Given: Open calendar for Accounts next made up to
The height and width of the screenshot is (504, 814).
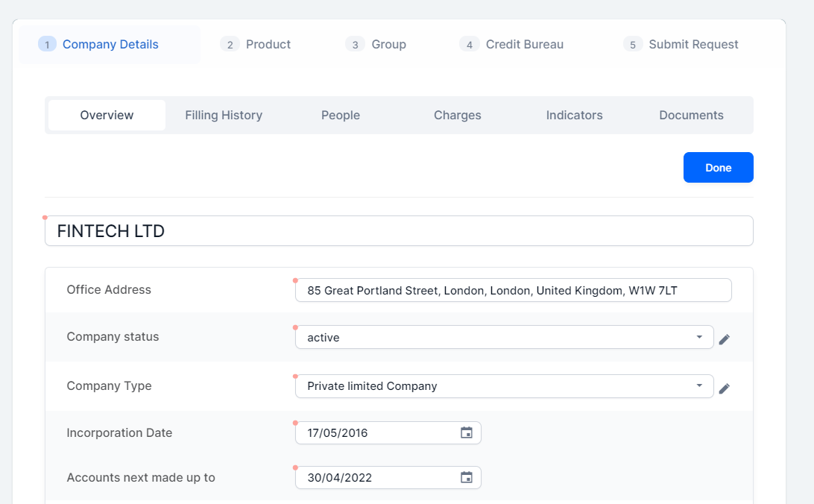Looking at the screenshot, I should point(467,477).
